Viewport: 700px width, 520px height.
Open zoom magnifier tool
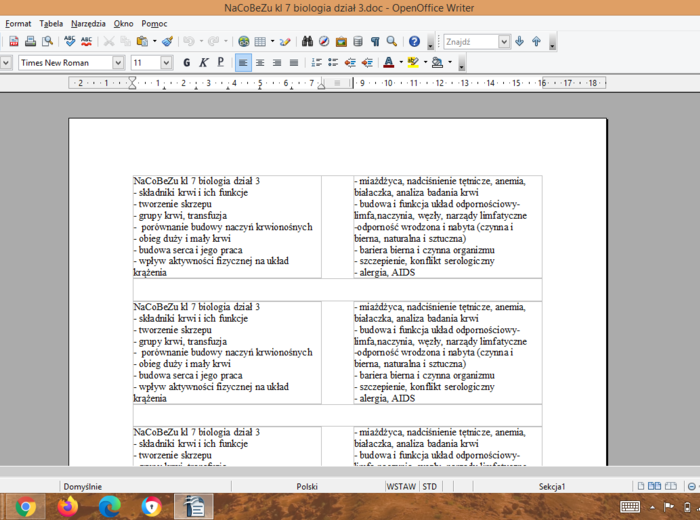tap(392, 42)
